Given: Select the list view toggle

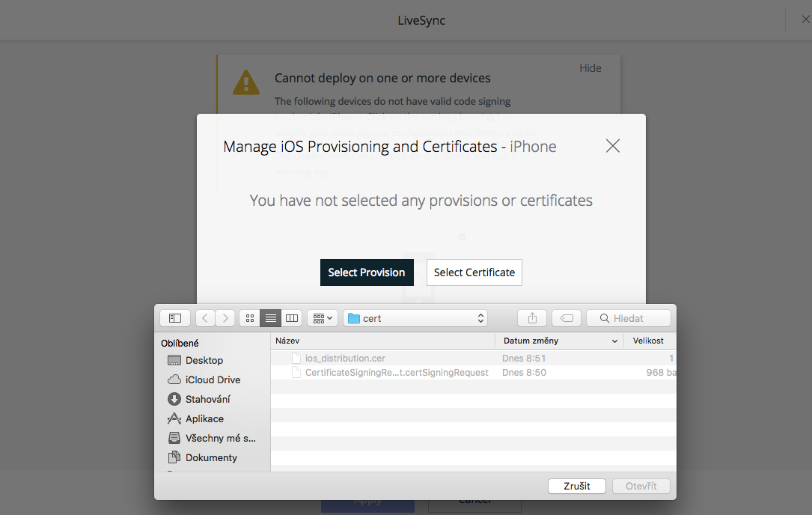Looking at the screenshot, I should click(270, 317).
